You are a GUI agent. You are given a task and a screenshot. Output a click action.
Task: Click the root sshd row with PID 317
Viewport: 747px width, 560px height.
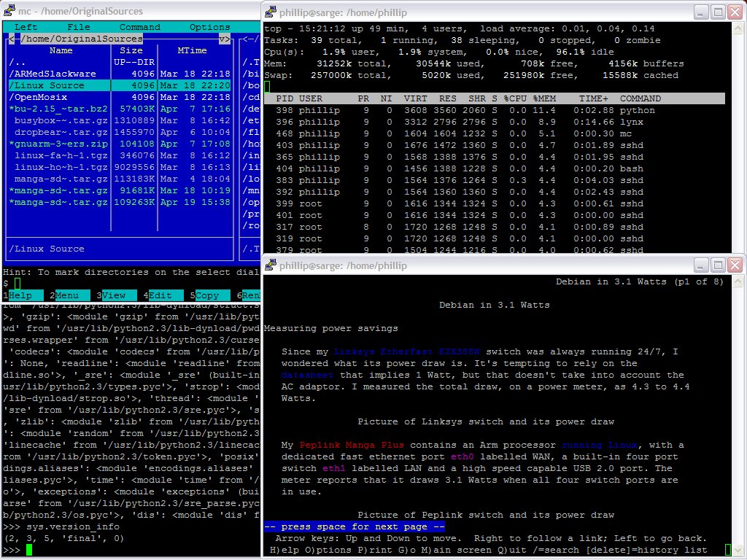(460, 227)
